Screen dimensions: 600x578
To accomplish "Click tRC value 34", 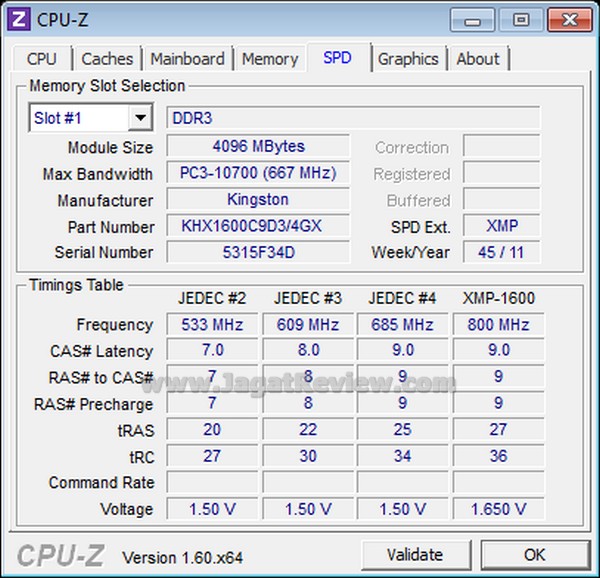I will (x=403, y=456).
